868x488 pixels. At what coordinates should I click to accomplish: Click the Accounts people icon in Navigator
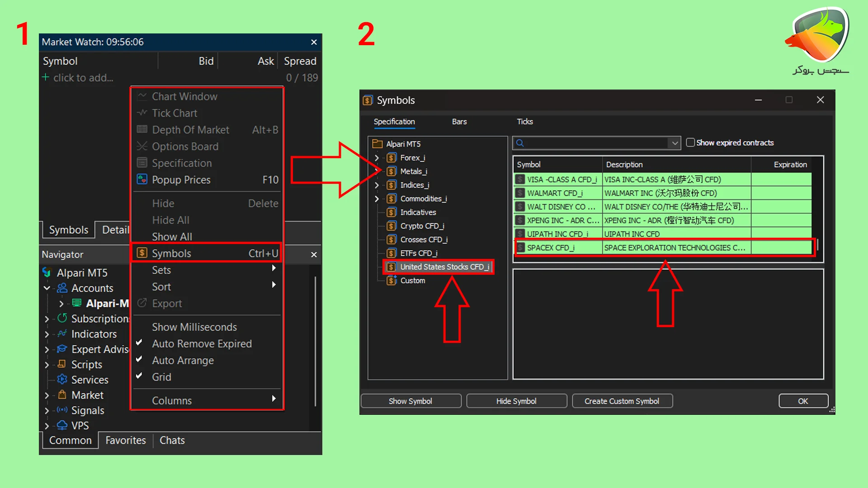tap(62, 288)
